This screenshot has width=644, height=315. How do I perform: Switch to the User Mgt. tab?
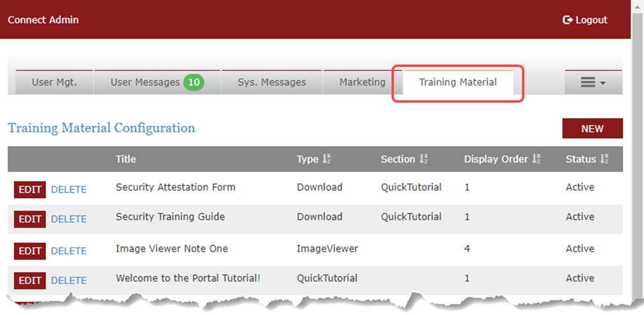tap(54, 82)
